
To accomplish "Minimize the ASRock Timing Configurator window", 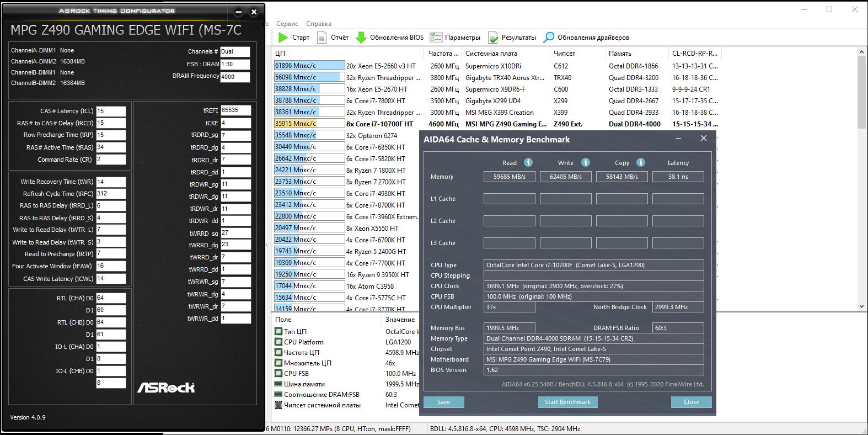I will pos(239,12).
